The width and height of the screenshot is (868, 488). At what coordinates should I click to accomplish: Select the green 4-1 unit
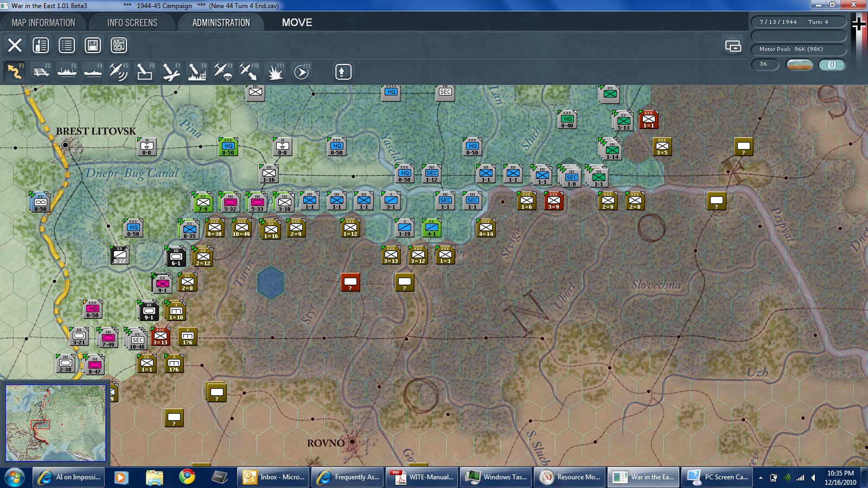(x=431, y=228)
